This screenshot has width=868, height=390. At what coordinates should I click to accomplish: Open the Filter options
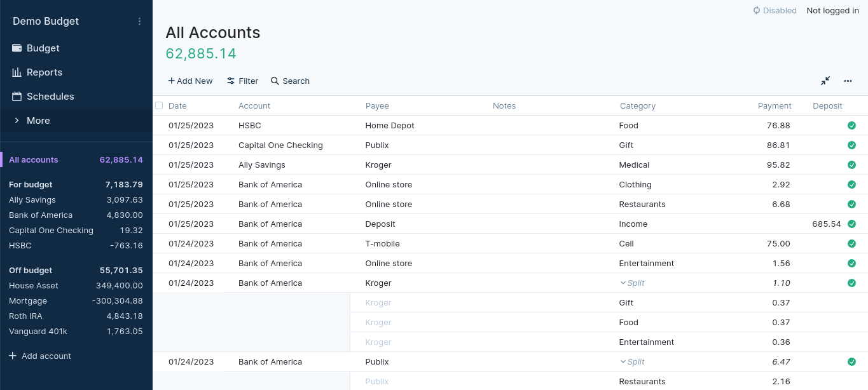pyautogui.click(x=242, y=81)
